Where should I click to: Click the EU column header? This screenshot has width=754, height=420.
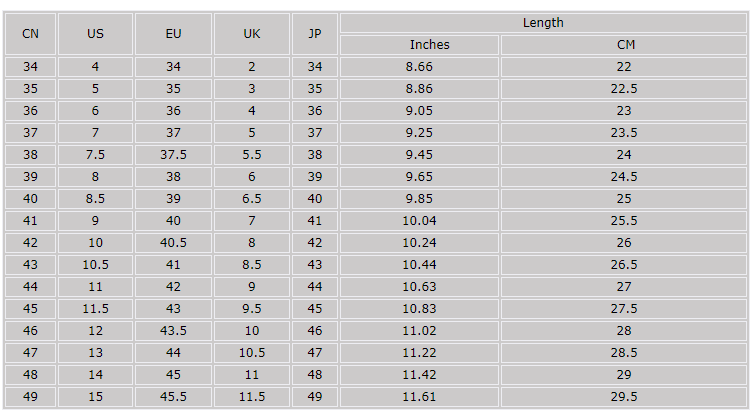pyautogui.click(x=173, y=34)
